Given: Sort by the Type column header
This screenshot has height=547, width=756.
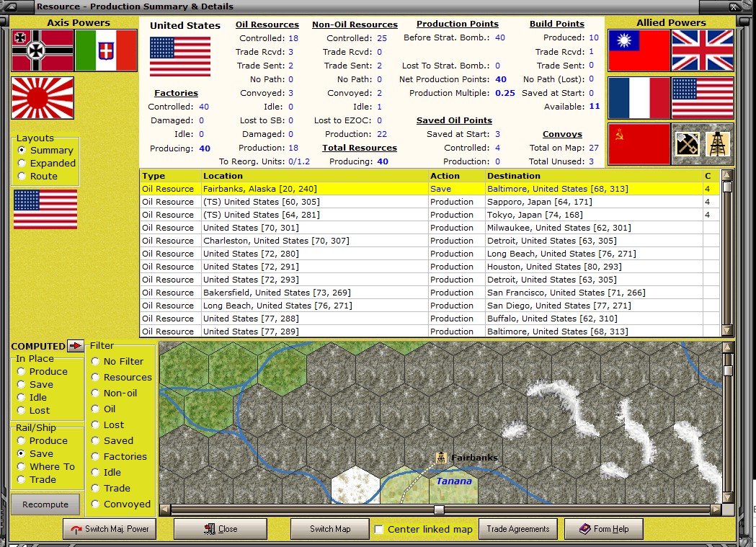Looking at the screenshot, I should pyautogui.click(x=170, y=176).
